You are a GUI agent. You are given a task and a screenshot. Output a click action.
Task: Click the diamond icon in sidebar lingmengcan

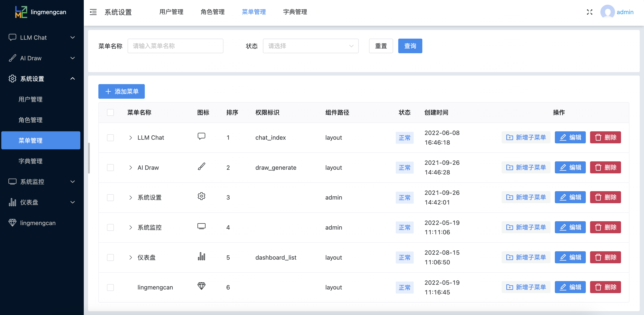(12, 223)
